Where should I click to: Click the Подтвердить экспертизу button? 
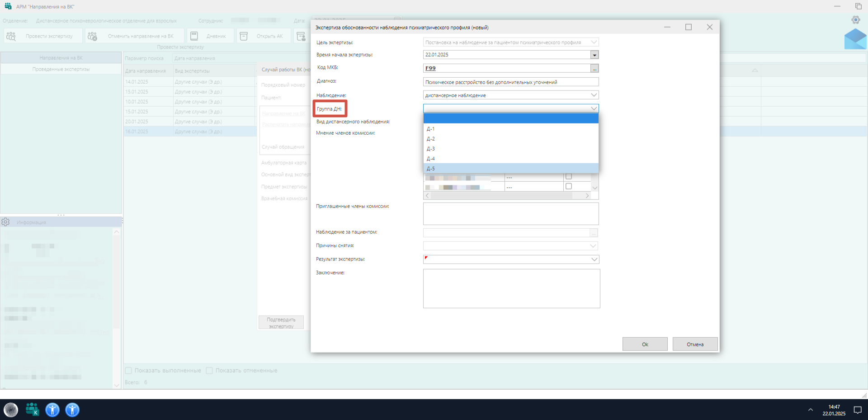click(x=281, y=323)
